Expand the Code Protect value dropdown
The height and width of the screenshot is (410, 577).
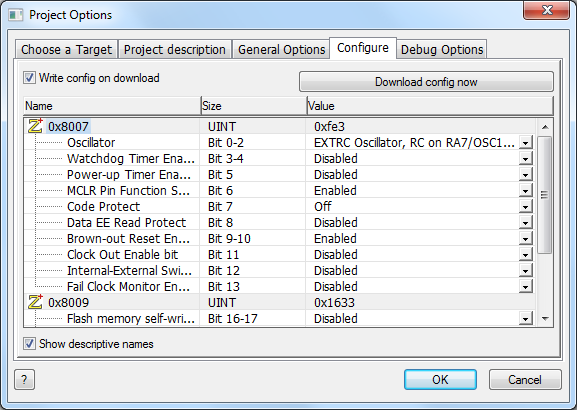[525, 206]
